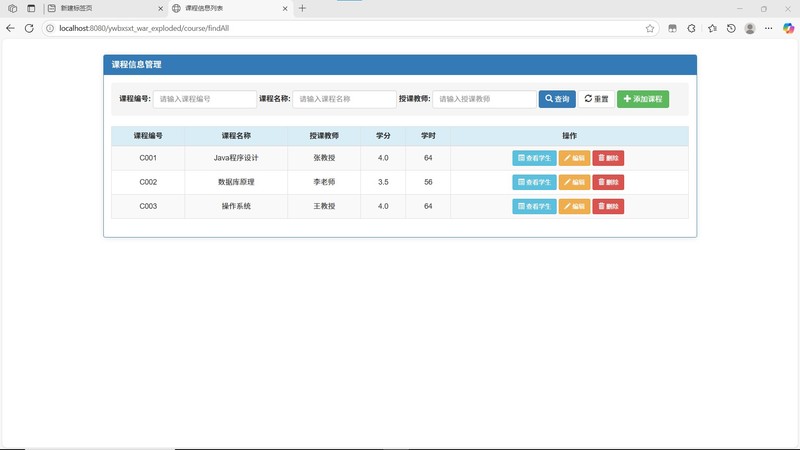Click the 操作 column header
The image size is (800, 450).
pos(569,136)
